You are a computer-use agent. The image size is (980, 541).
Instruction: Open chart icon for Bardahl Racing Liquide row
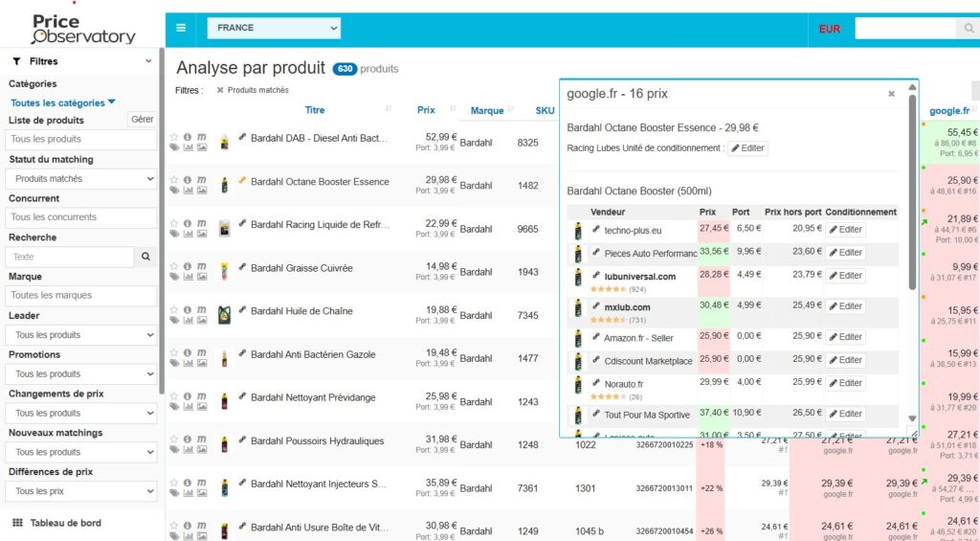pos(188,234)
